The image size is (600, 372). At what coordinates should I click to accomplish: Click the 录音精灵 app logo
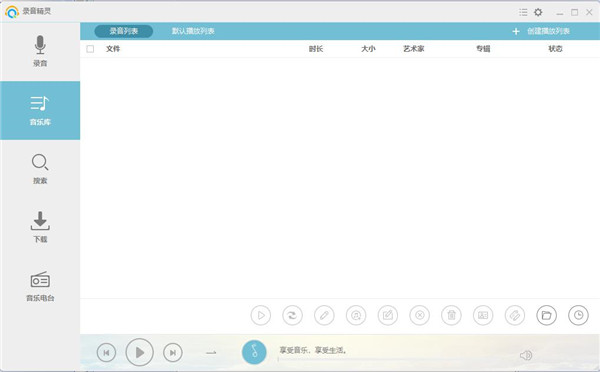tap(12, 12)
